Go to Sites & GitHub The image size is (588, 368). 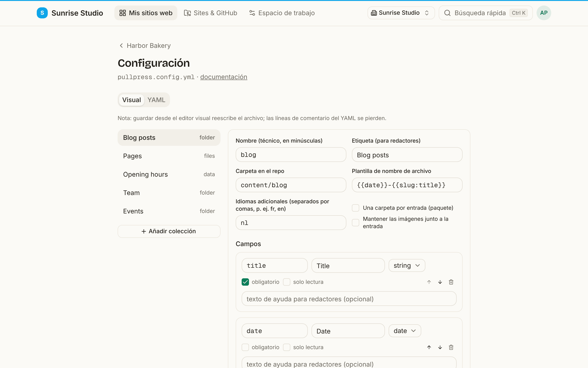coord(210,13)
